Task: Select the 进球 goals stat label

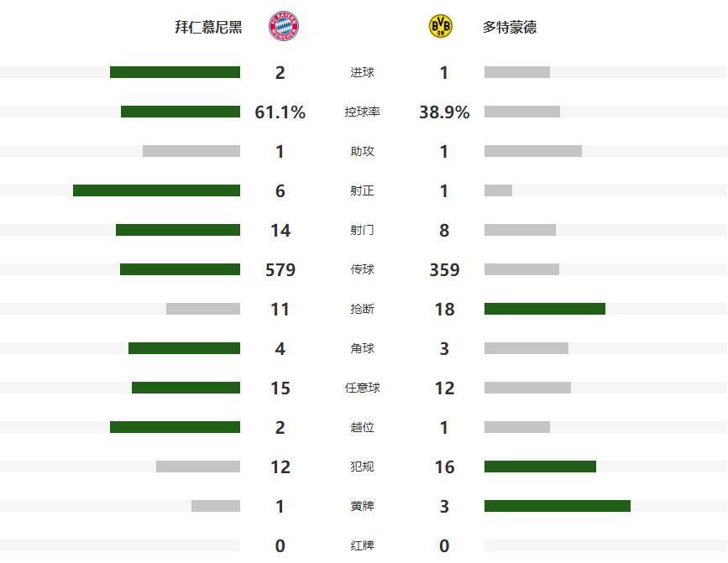Action: click(362, 72)
